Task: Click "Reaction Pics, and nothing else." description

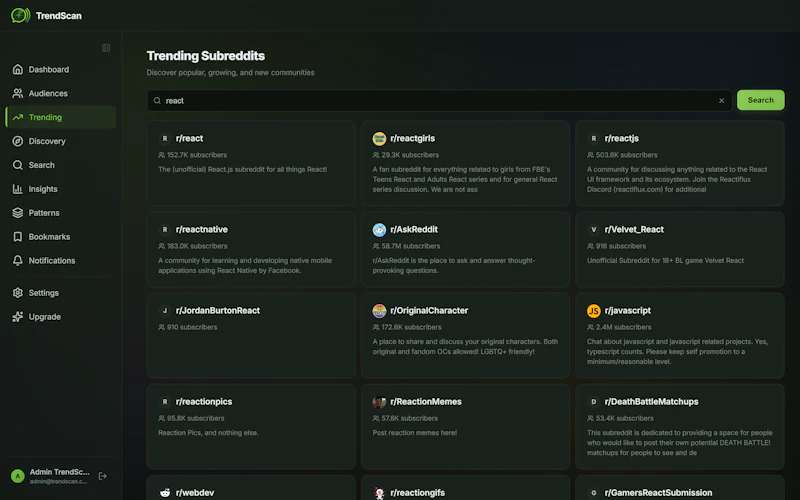Action: point(208,433)
